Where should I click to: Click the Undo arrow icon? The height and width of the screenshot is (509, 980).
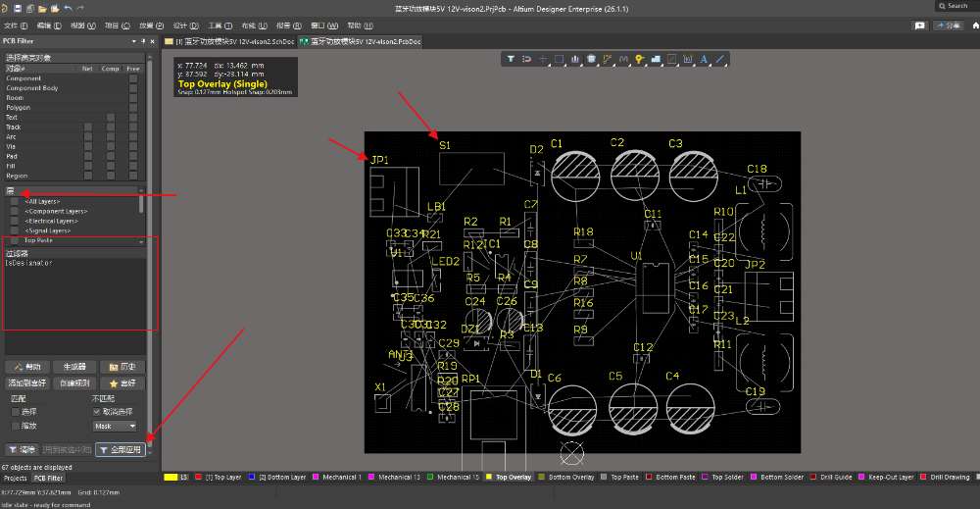click(x=69, y=8)
